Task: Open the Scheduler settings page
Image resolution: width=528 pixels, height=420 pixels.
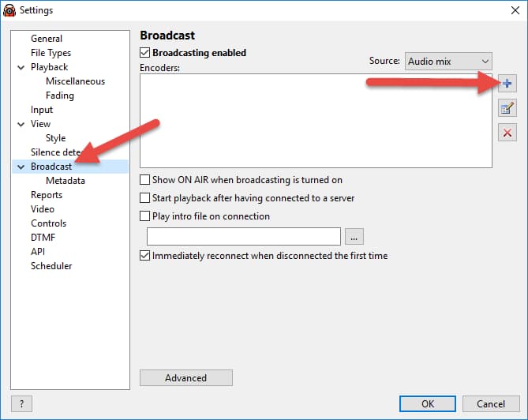Action: [x=51, y=266]
